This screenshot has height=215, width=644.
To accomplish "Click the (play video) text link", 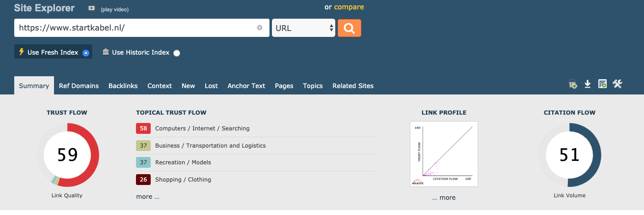I will [x=115, y=9].
